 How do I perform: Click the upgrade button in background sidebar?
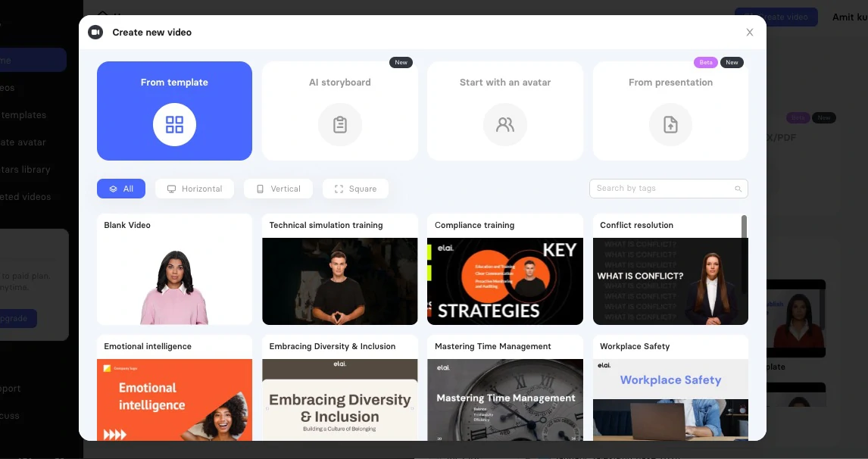pos(17,318)
